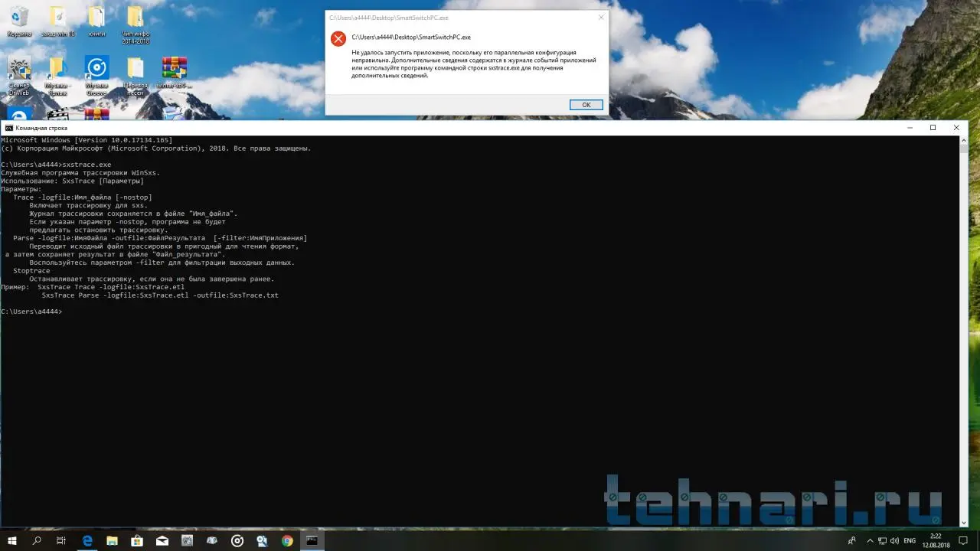This screenshot has width=980, height=551.
Task: Open the People icon in the taskbar
Action: click(852, 540)
